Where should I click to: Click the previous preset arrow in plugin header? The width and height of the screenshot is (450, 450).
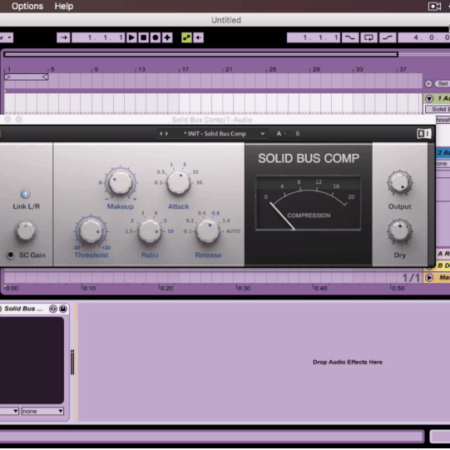click(161, 134)
